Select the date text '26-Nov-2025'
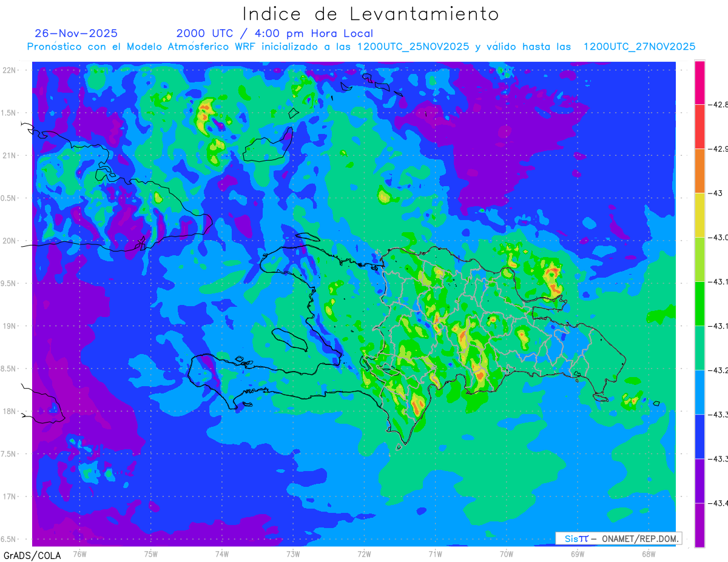The height and width of the screenshot is (562, 728). coord(76,33)
